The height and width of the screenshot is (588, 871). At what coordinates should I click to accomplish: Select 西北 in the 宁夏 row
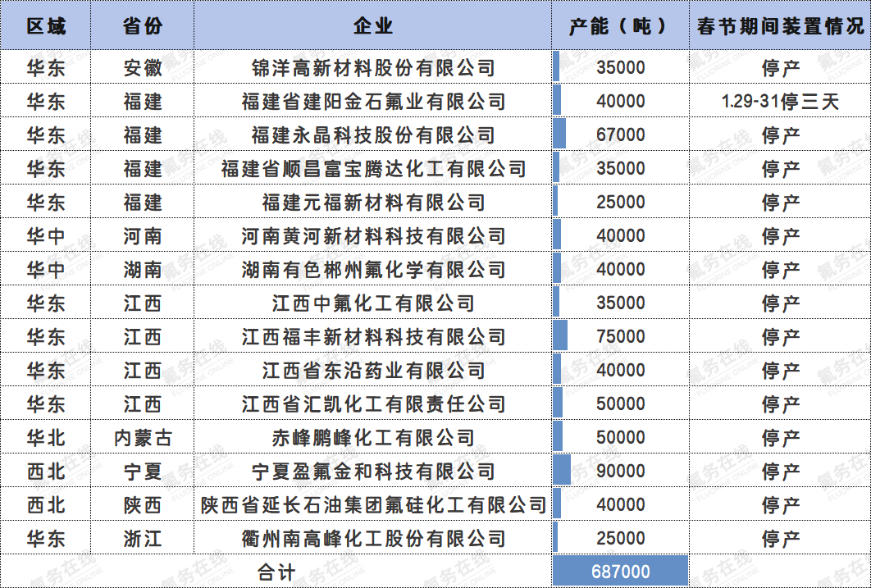point(46,472)
